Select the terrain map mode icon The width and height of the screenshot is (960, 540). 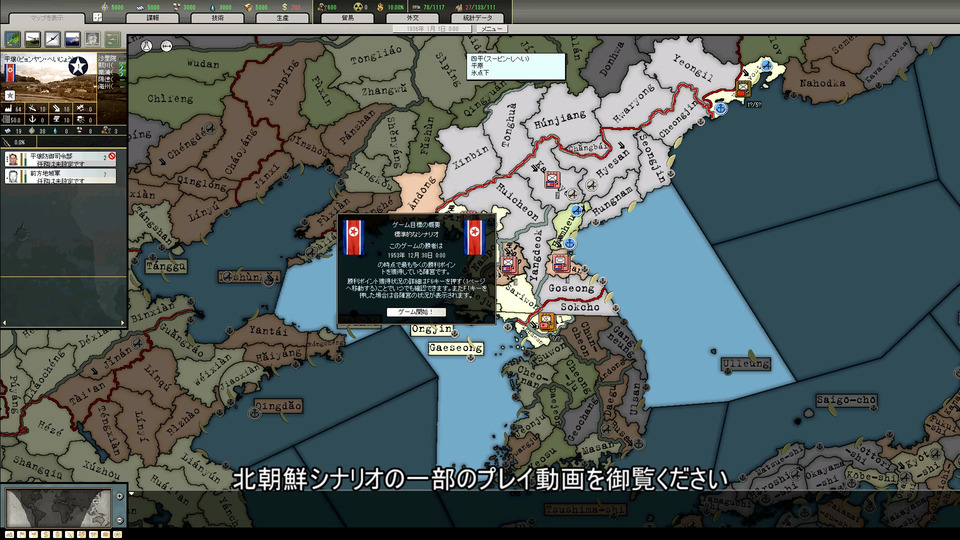(x=10, y=534)
